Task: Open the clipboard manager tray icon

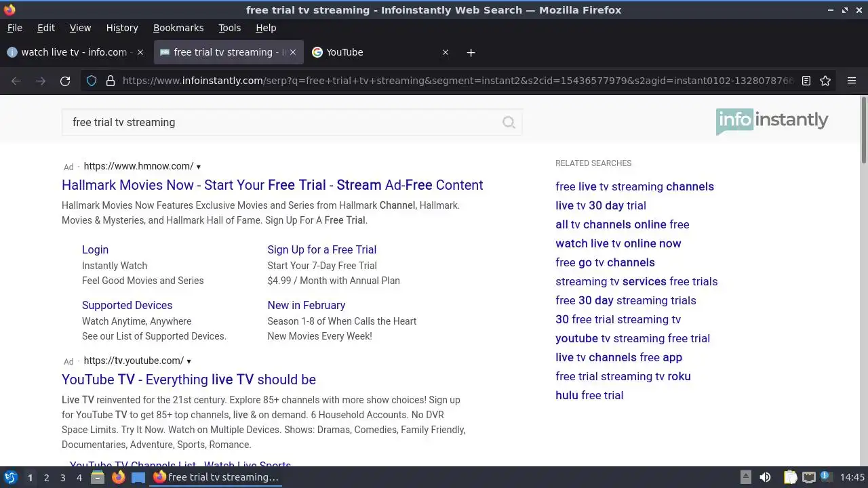Action: [790, 477]
